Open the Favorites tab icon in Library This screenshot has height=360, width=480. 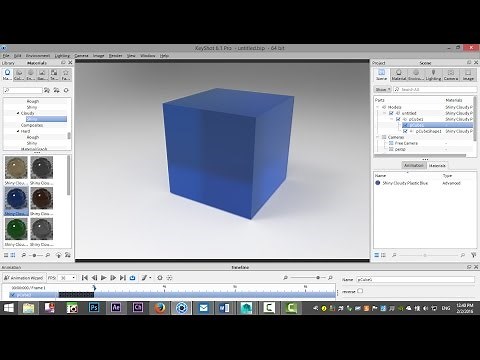(66, 74)
